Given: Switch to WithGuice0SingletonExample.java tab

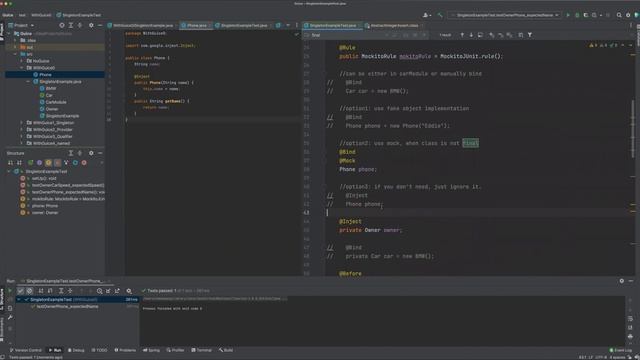Looking at the screenshot, I should (142, 25).
